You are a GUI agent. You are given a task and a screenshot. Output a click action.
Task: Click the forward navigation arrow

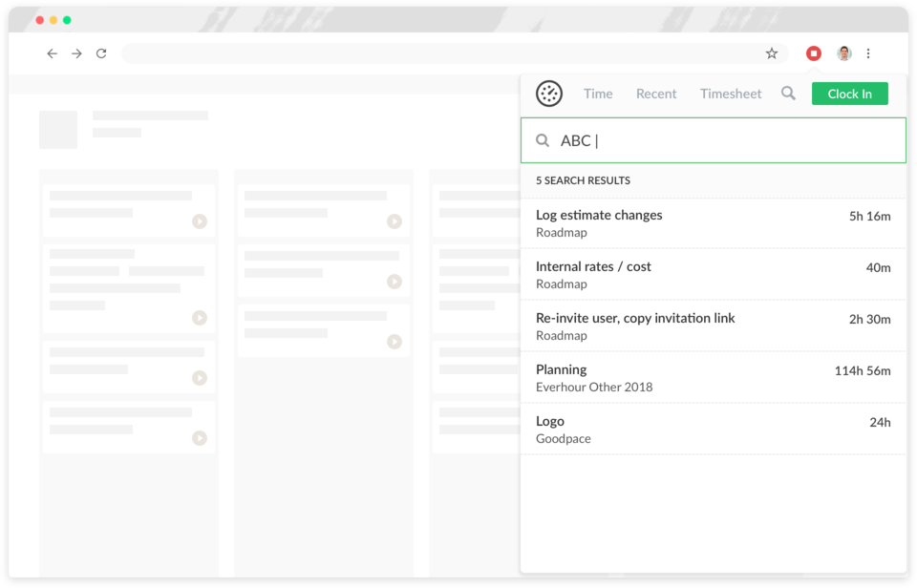(x=76, y=53)
